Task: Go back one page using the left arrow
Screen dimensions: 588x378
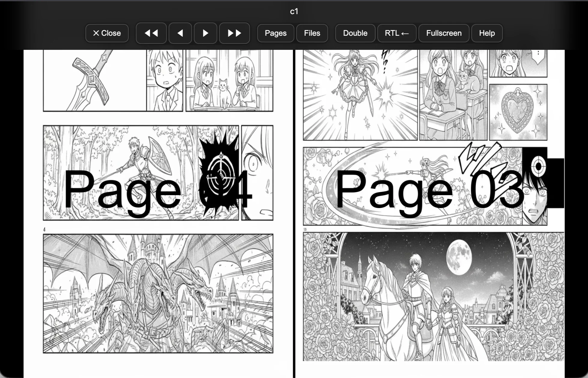Action: click(180, 33)
